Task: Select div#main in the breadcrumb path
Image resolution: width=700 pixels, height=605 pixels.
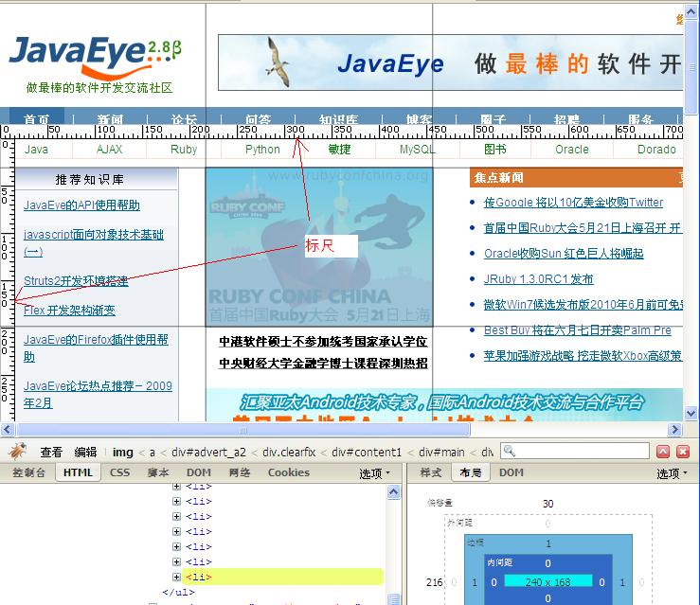Action: pos(441,453)
